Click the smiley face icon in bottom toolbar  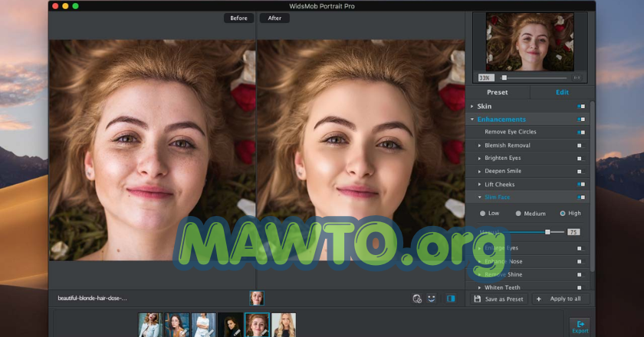point(431,299)
